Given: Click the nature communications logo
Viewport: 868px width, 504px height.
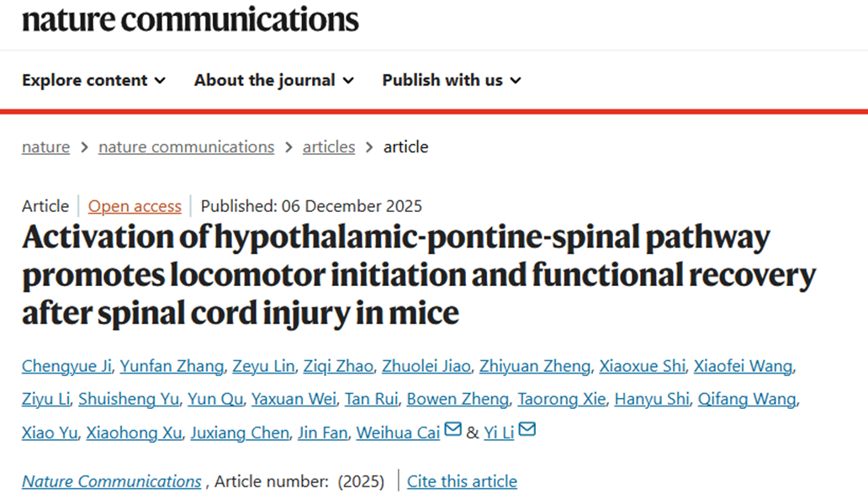Looking at the screenshot, I should (x=190, y=19).
